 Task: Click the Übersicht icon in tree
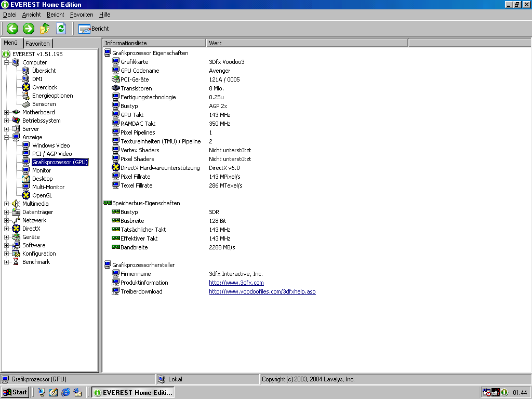[x=26, y=71]
